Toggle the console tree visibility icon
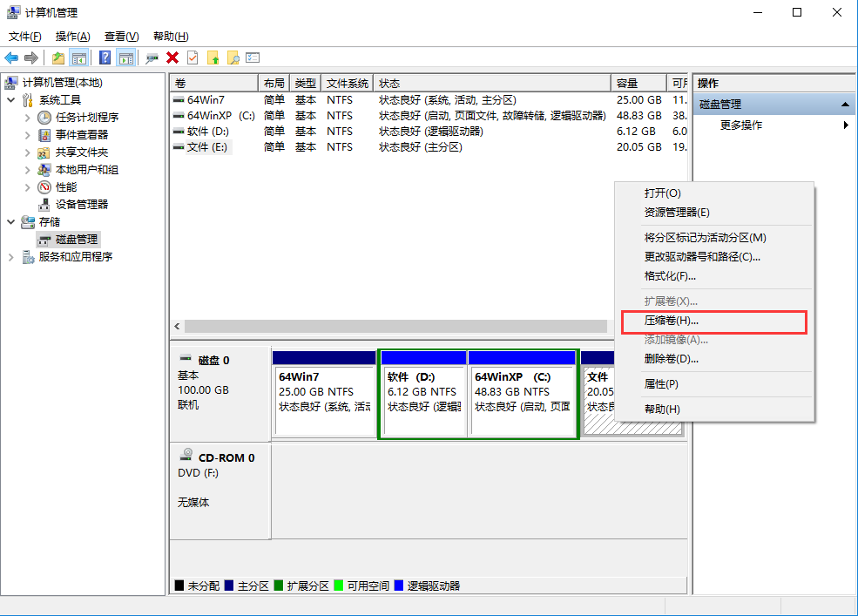The image size is (858, 616). [80, 58]
